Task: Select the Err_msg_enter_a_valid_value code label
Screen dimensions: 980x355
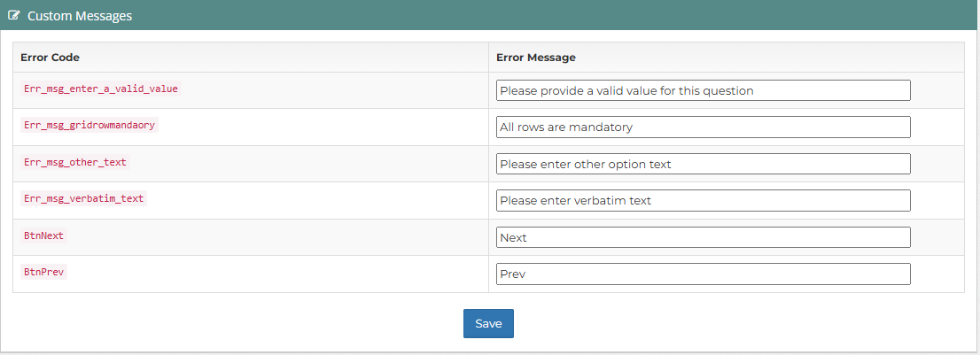Action: (x=101, y=89)
